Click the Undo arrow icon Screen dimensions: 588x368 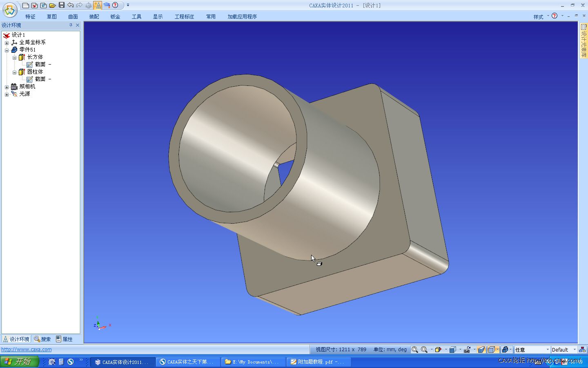tap(71, 5)
